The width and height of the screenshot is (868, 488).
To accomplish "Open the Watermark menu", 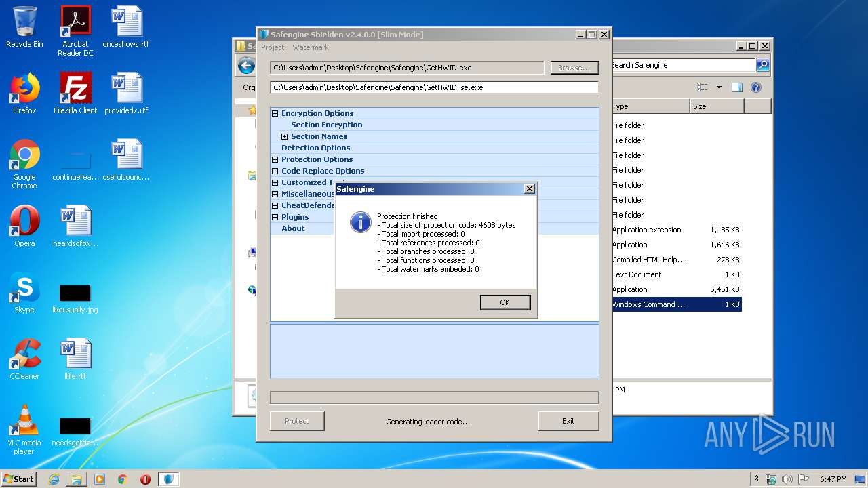I will click(x=311, y=47).
